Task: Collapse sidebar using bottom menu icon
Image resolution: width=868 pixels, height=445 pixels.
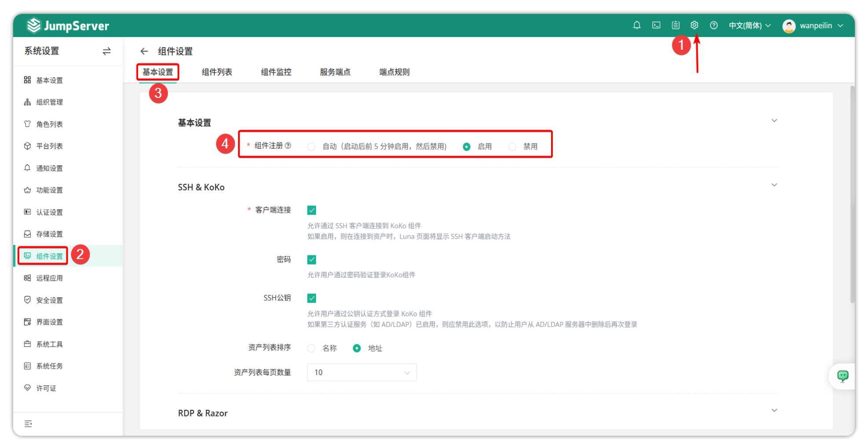Action: (x=28, y=424)
